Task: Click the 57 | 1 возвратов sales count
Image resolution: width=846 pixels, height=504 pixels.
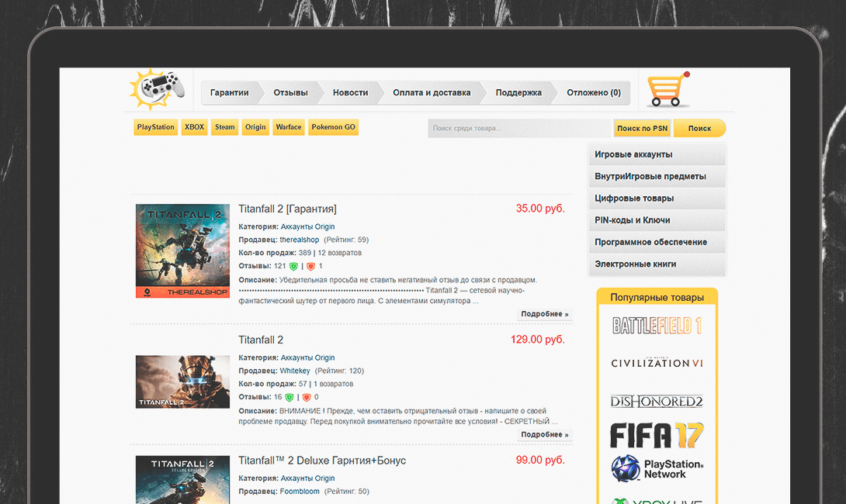Action: pos(326,384)
